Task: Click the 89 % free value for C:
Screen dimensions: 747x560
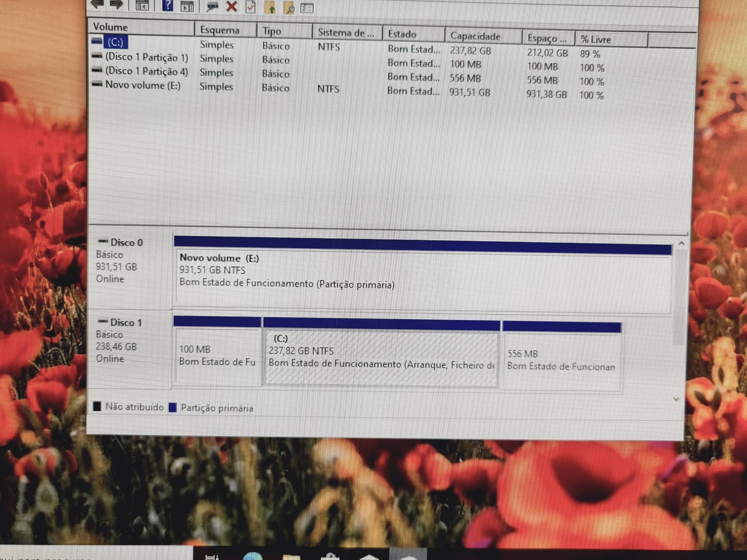Action: coord(590,54)
